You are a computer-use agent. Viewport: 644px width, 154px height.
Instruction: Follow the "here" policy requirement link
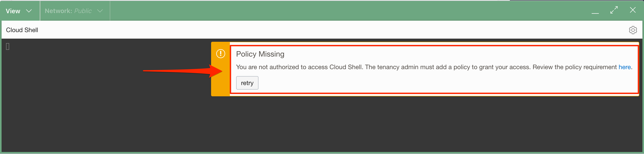tap(625, 67)
